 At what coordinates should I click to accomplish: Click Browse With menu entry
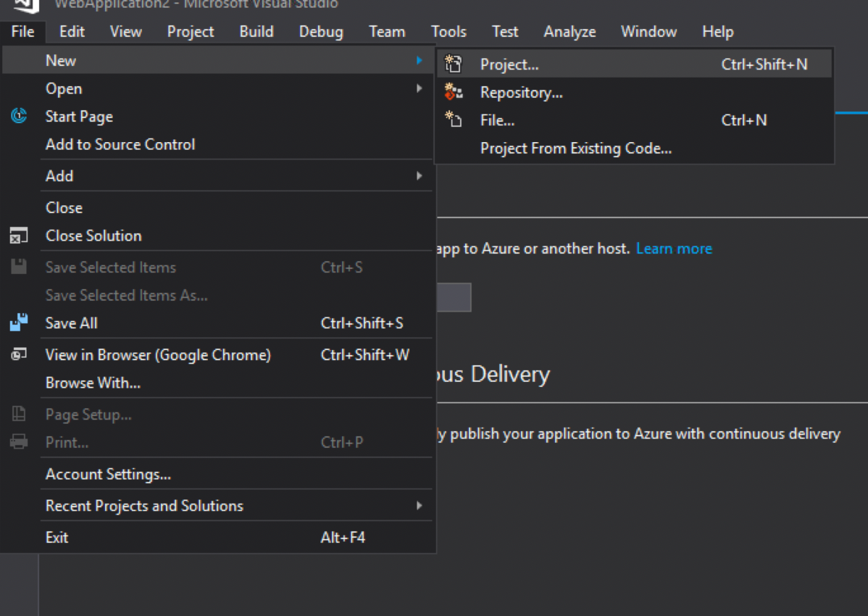93,383
